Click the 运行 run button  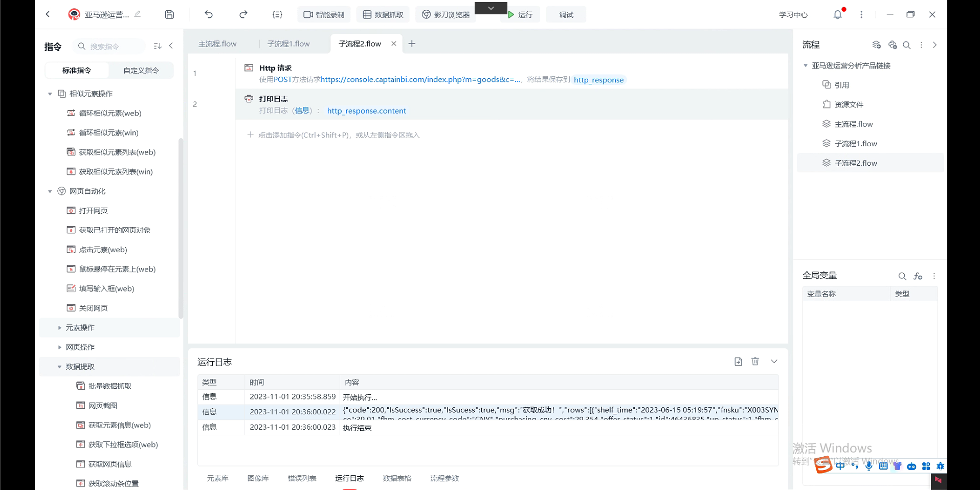520,14
